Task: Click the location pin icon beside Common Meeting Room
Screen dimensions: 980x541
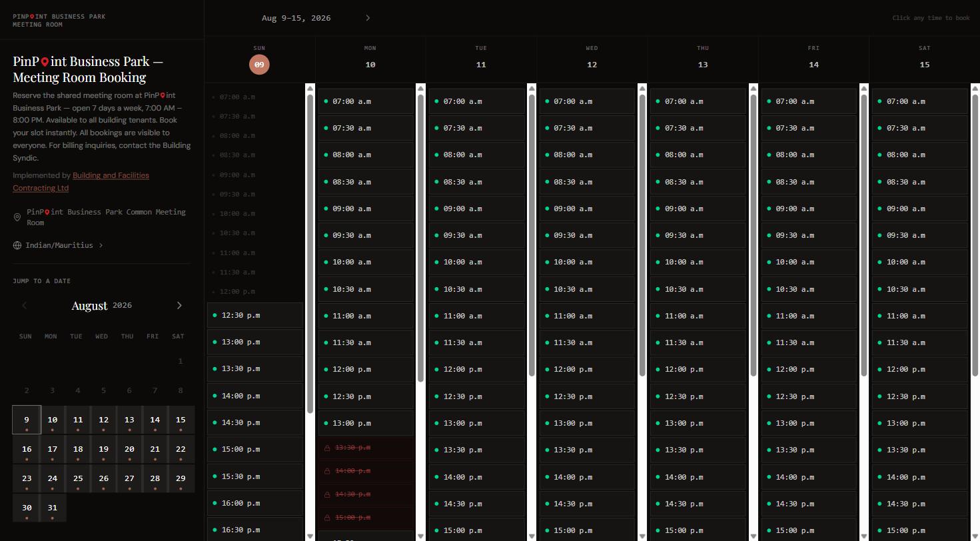Action: (x=17, y=217)
